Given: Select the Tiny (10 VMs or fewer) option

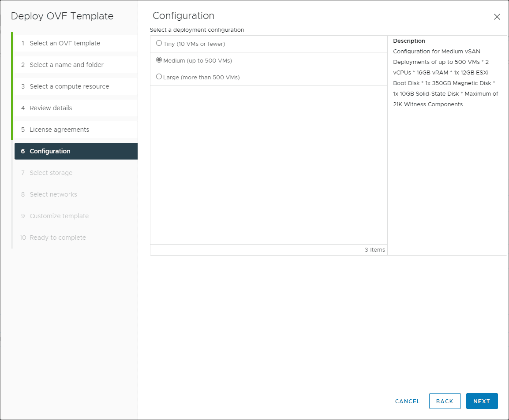Looking at the screenshot, I should (x=159, y=44).
